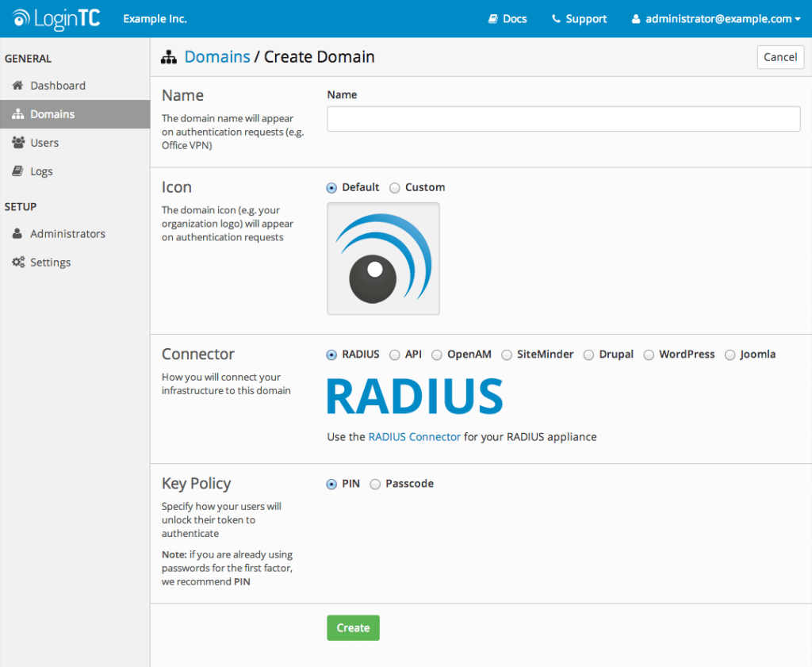
Task: Select Passcode as the key policy
Action: tap(374, 484)
